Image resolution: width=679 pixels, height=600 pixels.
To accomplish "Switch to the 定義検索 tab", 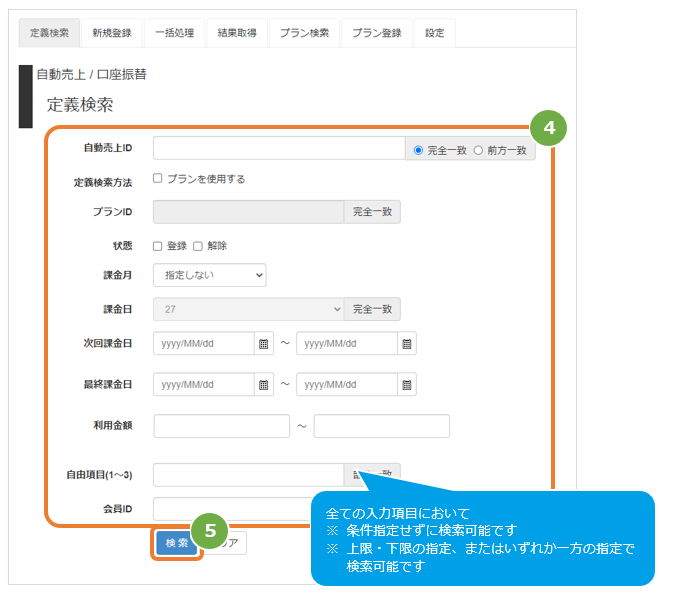I will click(49, 33).
